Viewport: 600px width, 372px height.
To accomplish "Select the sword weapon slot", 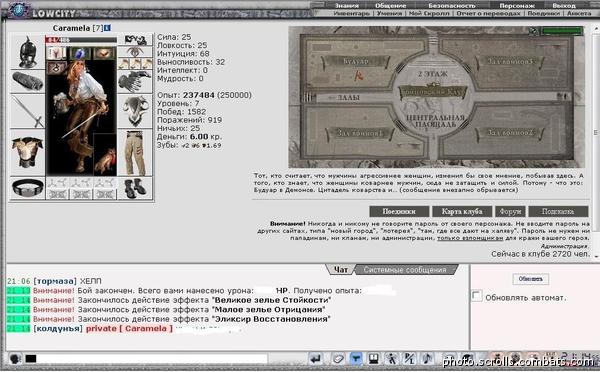I will click(x=27, y=111).
